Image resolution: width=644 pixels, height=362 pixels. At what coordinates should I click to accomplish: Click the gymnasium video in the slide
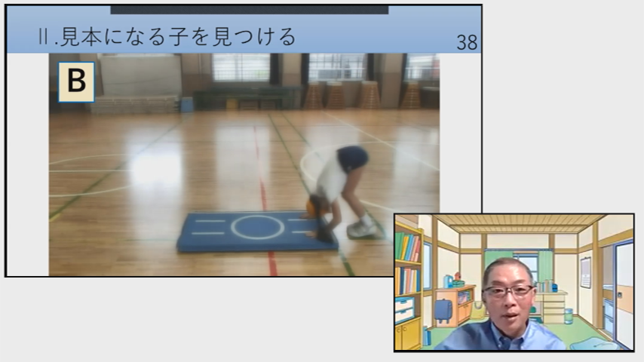[244, 164]
